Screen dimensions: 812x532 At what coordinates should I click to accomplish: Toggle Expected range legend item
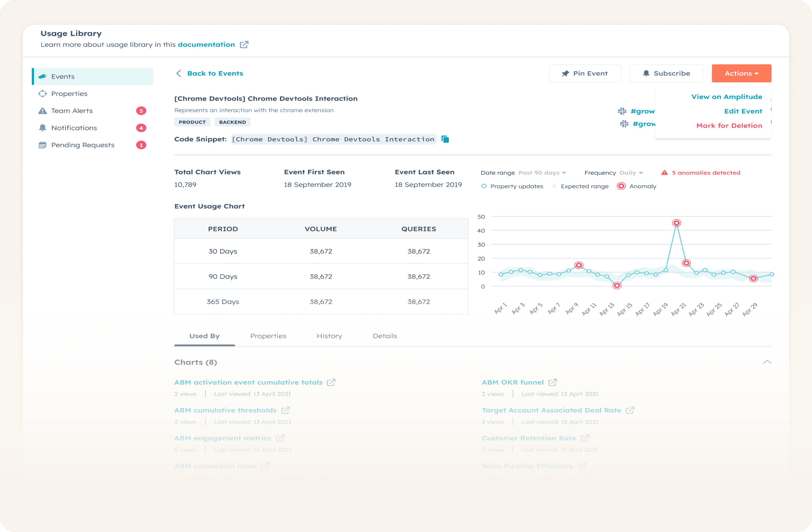pos(581,186)
